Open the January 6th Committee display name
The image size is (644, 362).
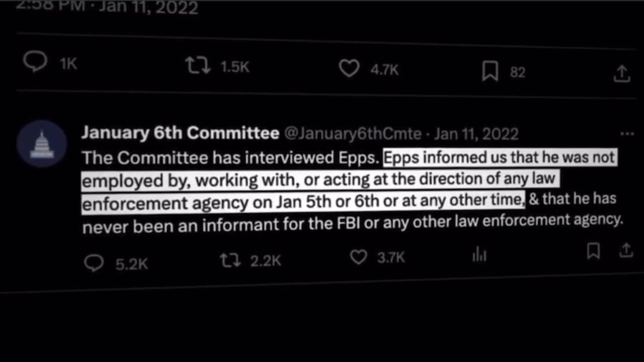tap(180, 133)
